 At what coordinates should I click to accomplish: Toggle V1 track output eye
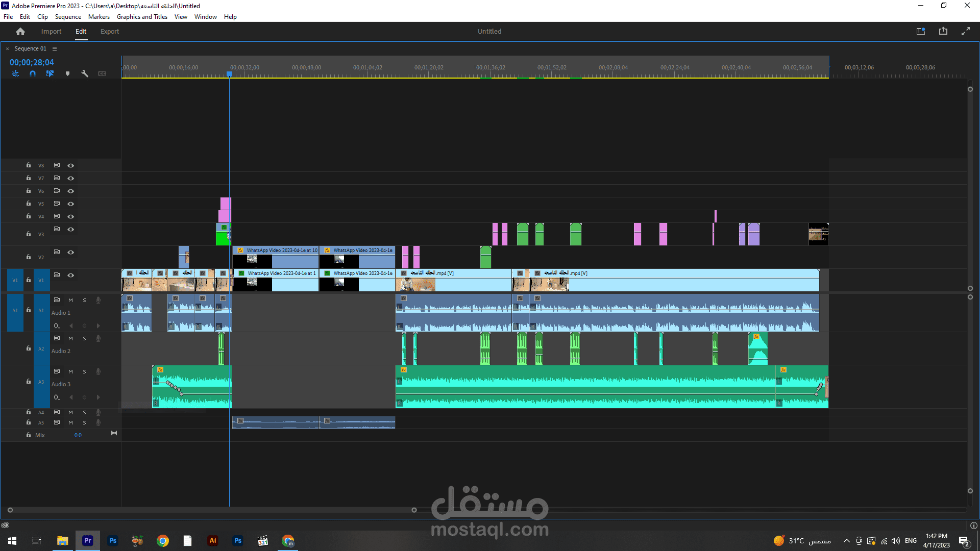click(x=71, y=275)
